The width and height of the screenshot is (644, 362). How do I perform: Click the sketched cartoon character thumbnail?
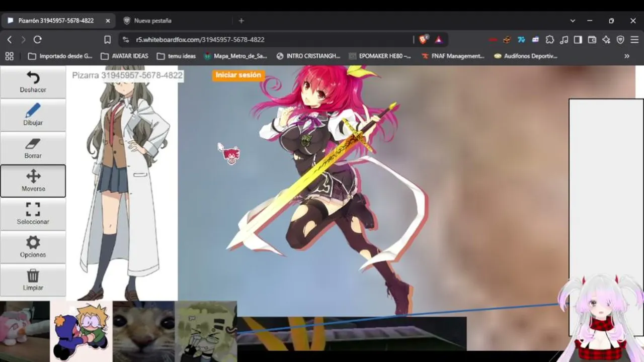point(206,331)
